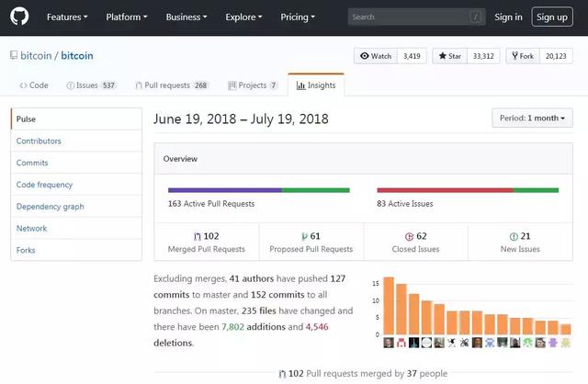Open Code frequency in the sidebar
Image resolution: width=588 pixels, height=384 pixels.
[76, 185]
